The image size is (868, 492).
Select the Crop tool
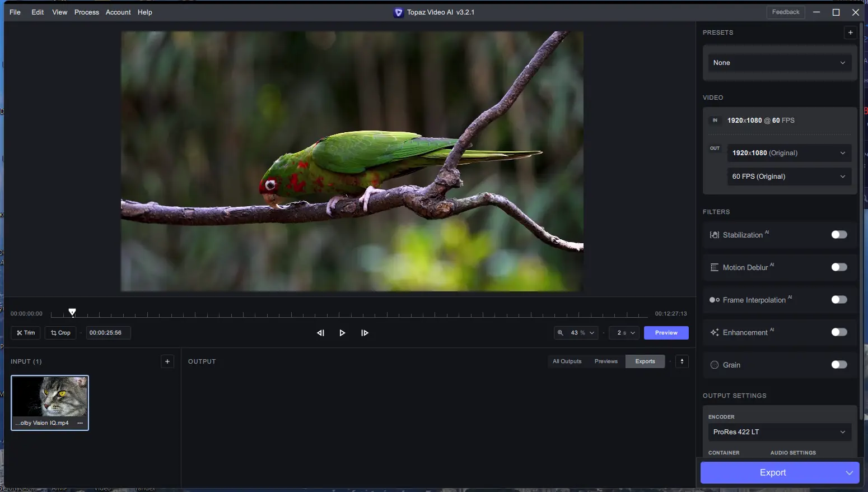tap(60, 333)
